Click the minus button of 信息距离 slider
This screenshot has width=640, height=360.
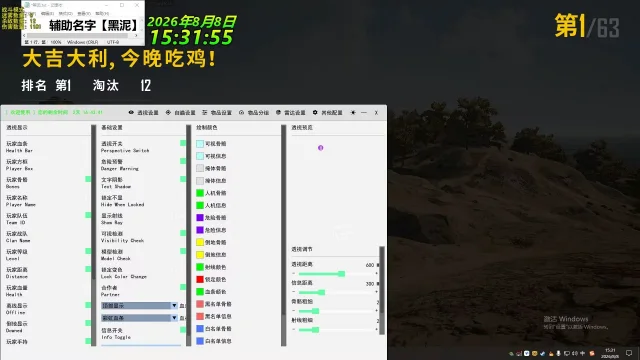click(x=293, y=292)
